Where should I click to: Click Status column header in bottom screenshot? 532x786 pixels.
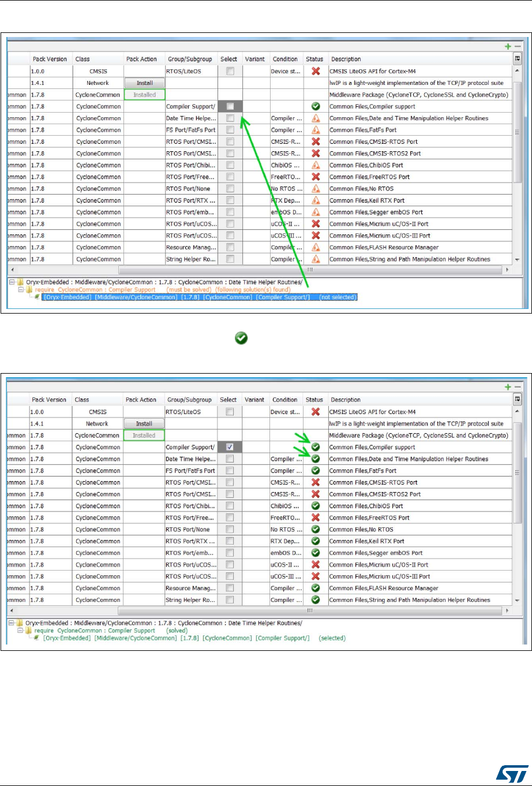click(x=315, y=400)
